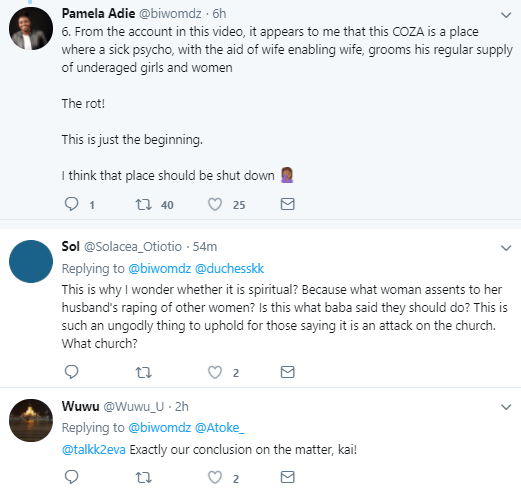Retweet Pamela Adie's tweet with 40 retweets

(144, 204)
